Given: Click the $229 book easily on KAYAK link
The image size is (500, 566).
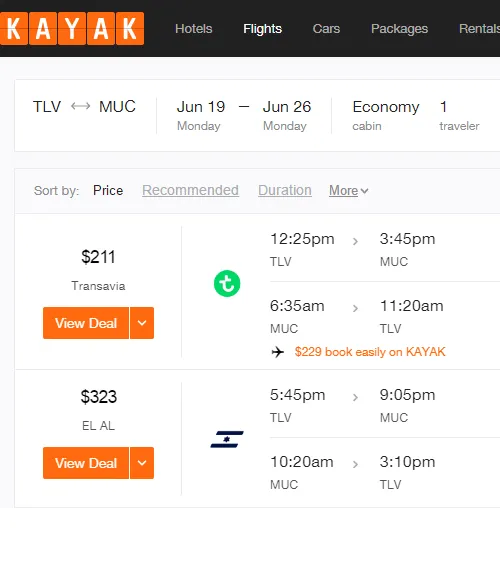Looking at the screenshot, I should click(370, 352).
